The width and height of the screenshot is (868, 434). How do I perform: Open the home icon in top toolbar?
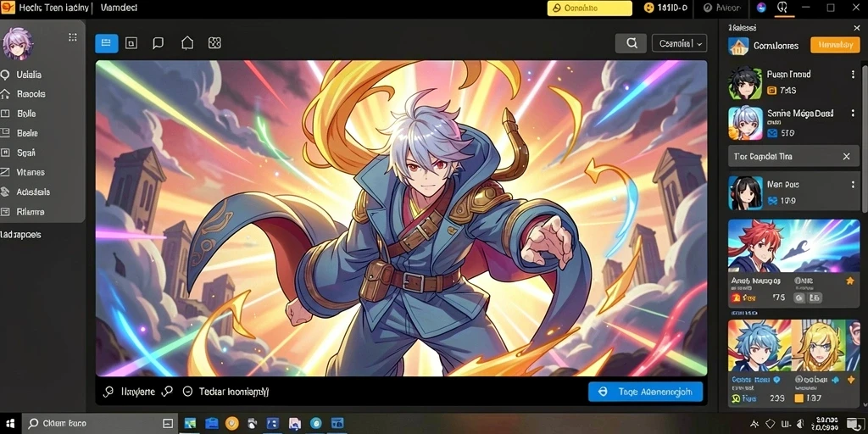pyautogui.click(x=187, y=43)
